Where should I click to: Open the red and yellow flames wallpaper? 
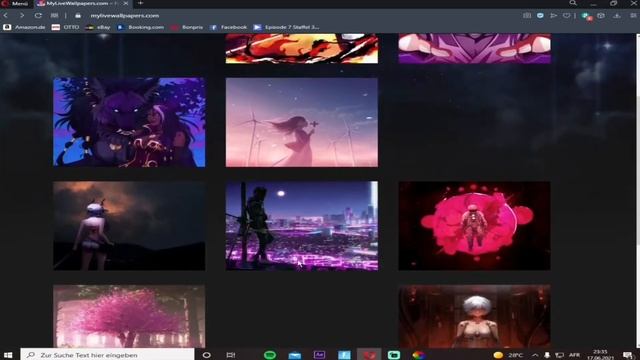[302, 49]
